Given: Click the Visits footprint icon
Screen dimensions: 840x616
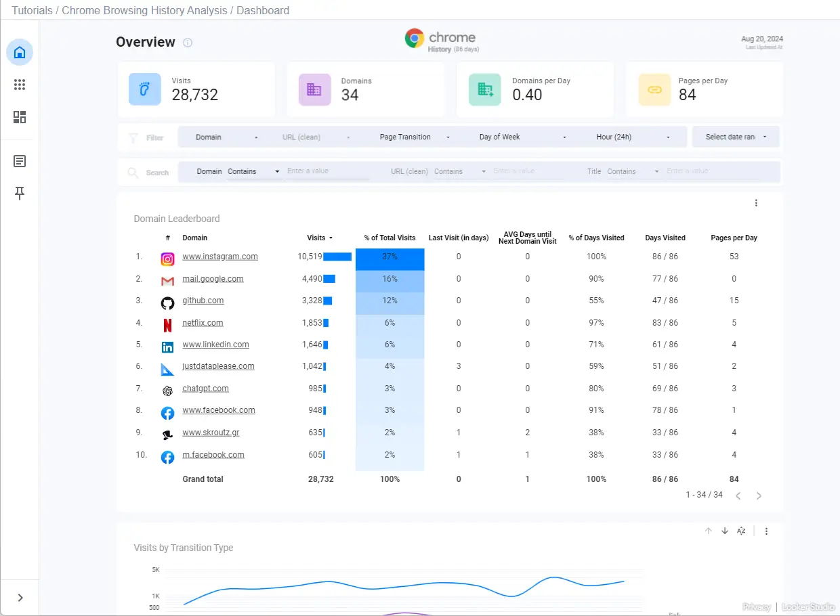Looking at the screenshot, I should coord(145,89).
